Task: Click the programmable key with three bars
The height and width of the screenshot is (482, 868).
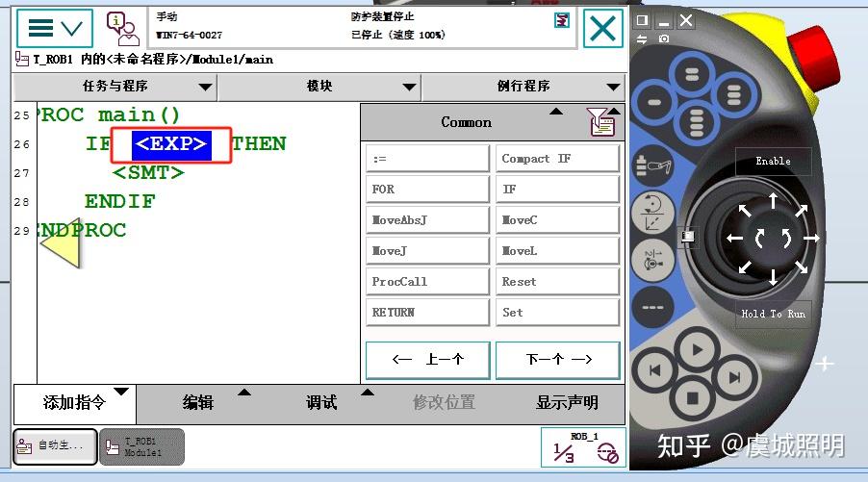Action: (734, 94)
